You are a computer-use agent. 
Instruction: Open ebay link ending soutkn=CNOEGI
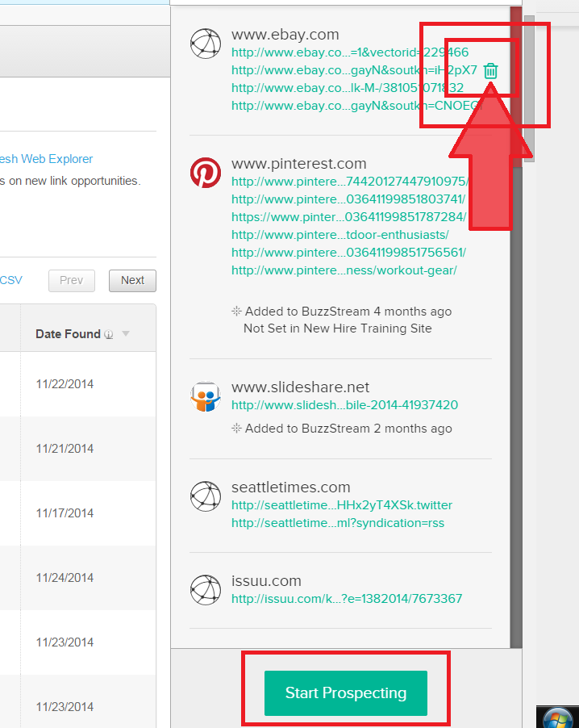(356, 106)
